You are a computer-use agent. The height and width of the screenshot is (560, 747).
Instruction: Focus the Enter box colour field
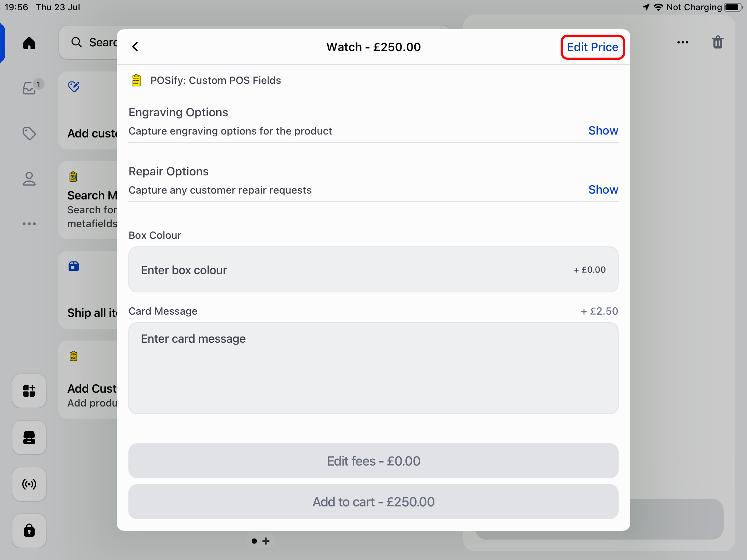pyautogui.click(x=373, y=270)
